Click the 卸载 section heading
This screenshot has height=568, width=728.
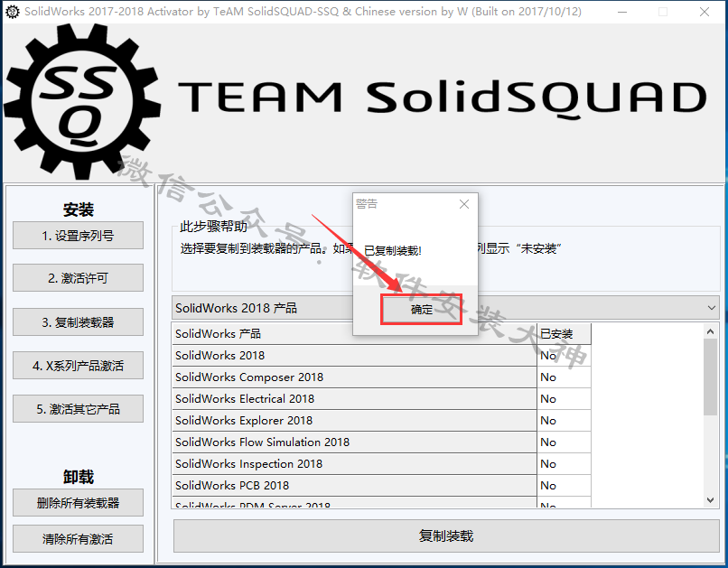coord(78,477)
